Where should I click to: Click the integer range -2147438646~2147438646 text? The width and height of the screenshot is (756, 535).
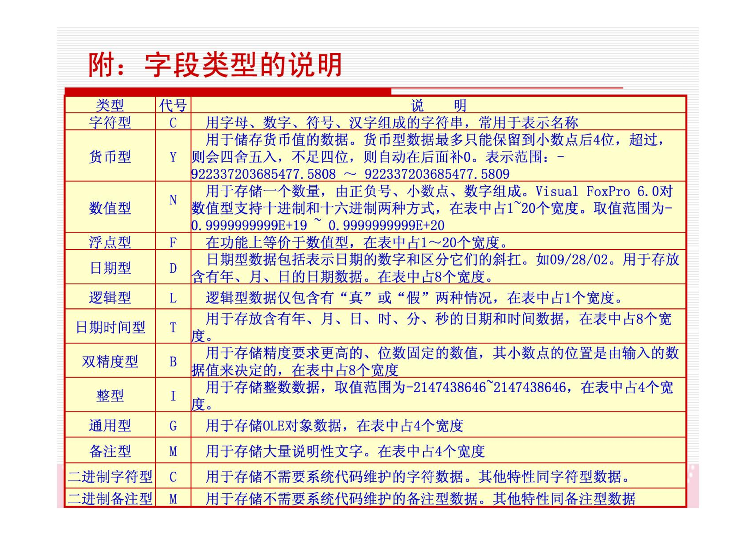click(x=486, y=387)
